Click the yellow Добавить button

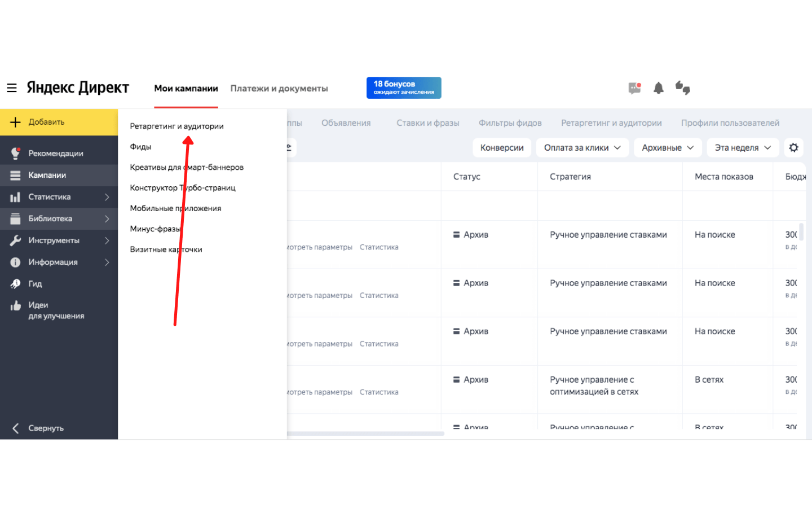coord(46,122)
